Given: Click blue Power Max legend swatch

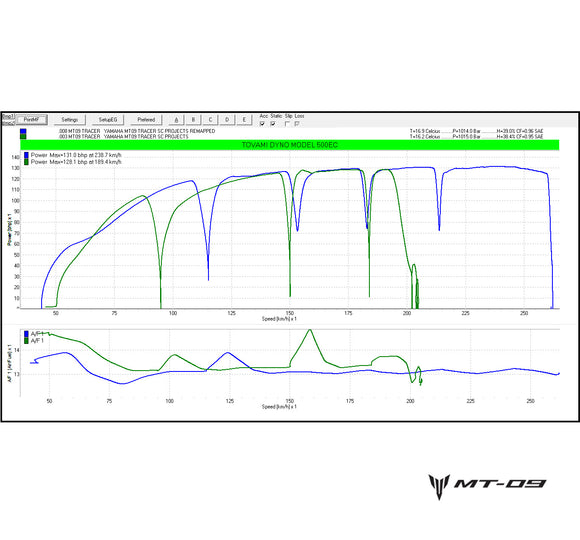Looking at the screenshot, I should [26, 155].
